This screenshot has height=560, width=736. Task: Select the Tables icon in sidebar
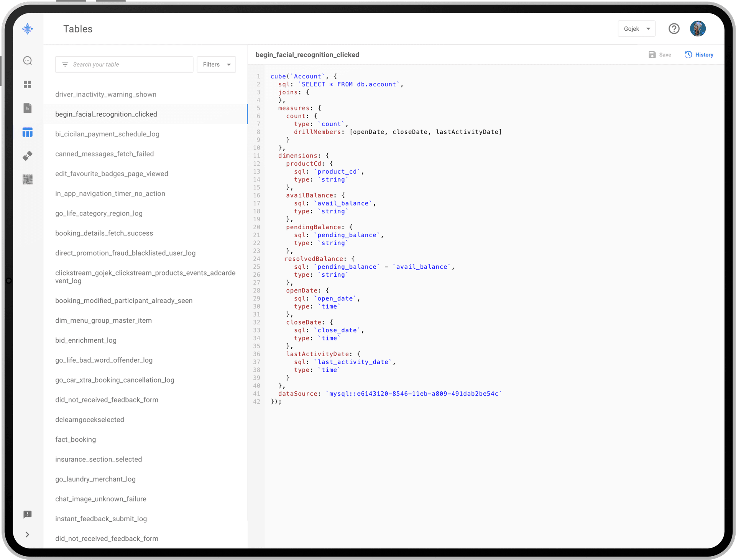(x=28, y=132)
